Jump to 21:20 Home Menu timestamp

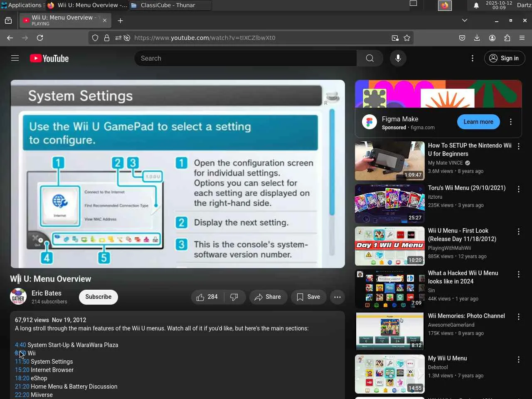coord(22,387)
